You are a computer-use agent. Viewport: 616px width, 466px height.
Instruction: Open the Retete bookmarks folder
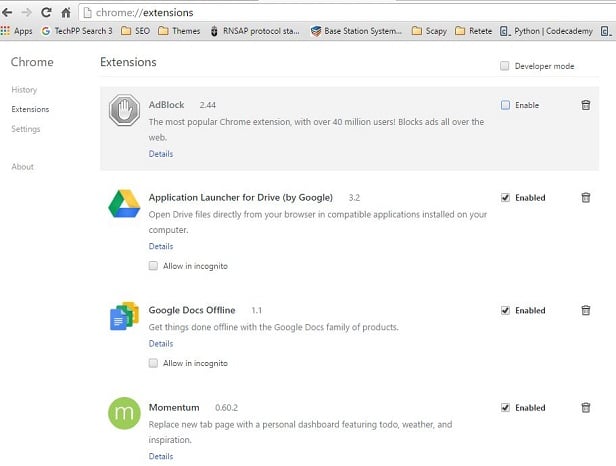[x=473, y=31]
